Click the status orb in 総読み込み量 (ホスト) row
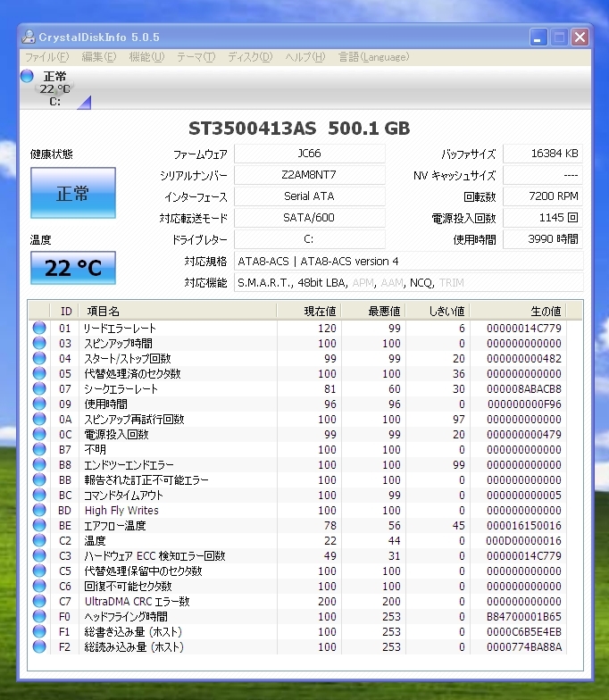609x700 pixels. click(x=39, y=646)
